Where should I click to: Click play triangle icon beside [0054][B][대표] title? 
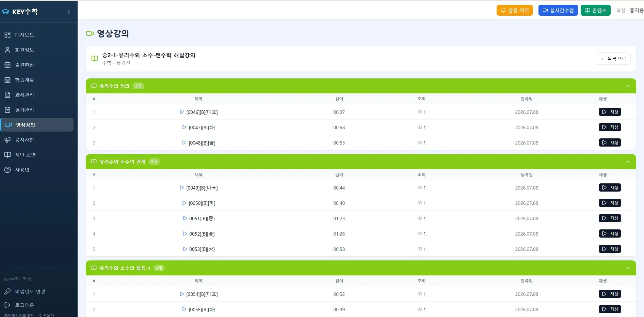tap(182, 294)
